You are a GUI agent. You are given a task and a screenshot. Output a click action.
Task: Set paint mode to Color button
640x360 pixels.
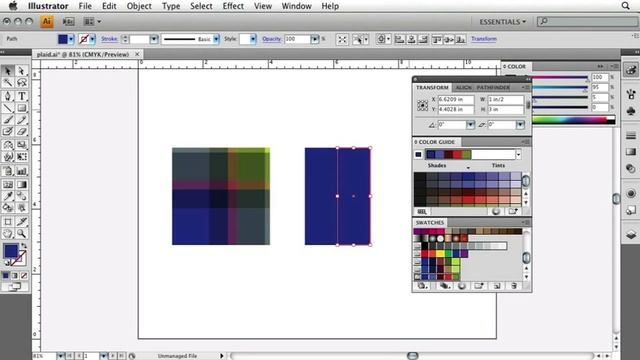pos(6,276)
